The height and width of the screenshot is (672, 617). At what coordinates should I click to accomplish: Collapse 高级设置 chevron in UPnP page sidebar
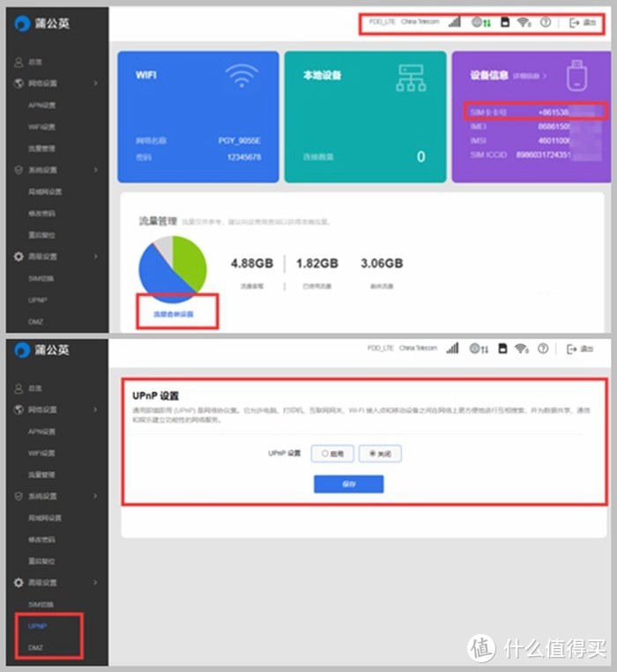coord(95,582)
